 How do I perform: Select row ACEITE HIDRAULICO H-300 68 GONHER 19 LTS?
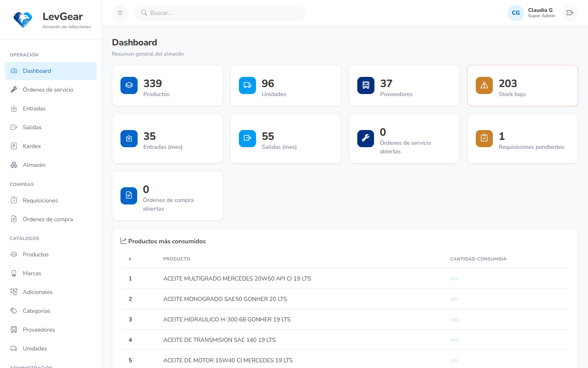pos(345,319)
